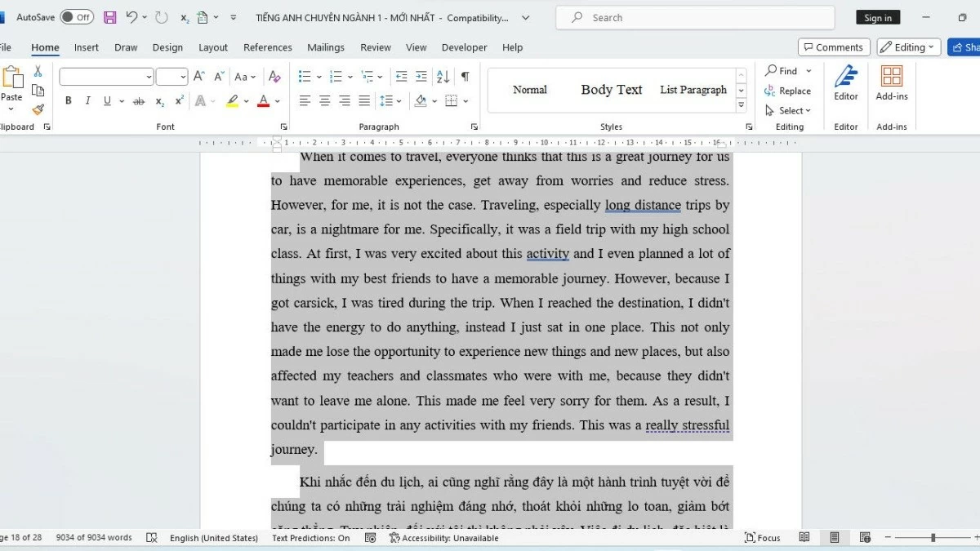
Task: Toggle Italic formatting on selection
Action: (x=87, y=101)
